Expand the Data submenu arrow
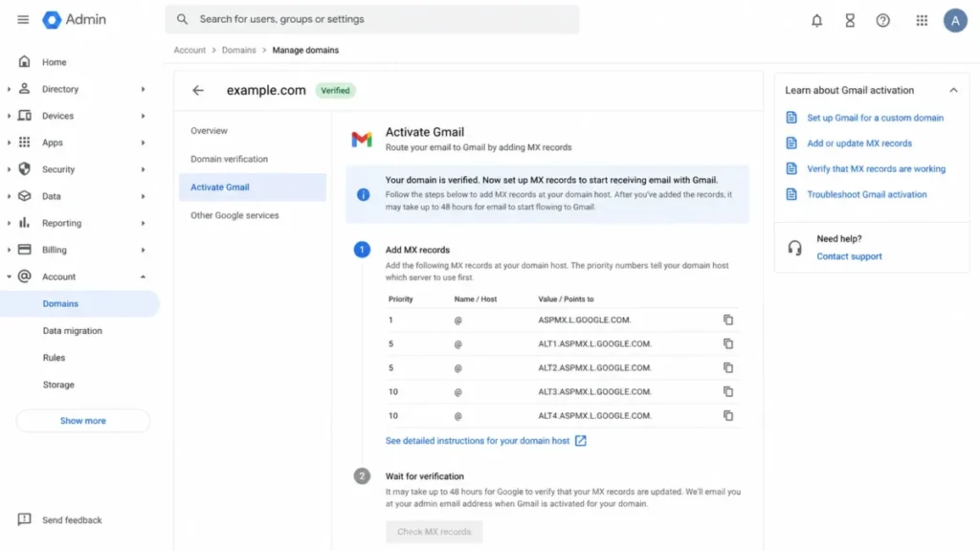This screenshot has width=980, height=551. coord(144,196)
